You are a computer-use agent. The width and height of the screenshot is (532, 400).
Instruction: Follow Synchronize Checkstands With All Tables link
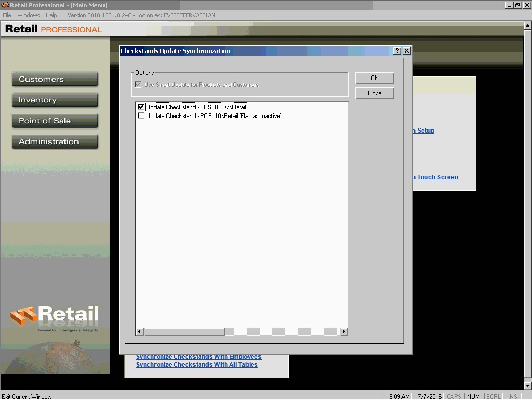coord(197,365)
